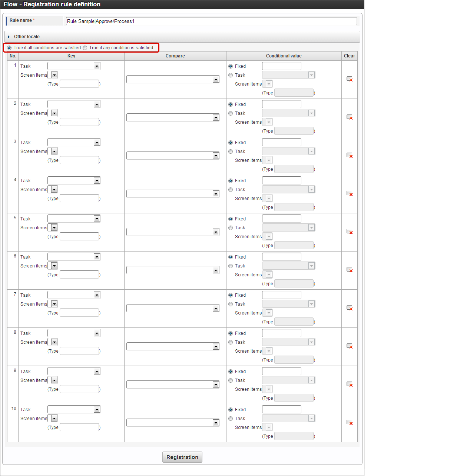Screen dimensions: 460x476
Task: Choose Fixed conditional value in row 5
Action: (231, 219)
